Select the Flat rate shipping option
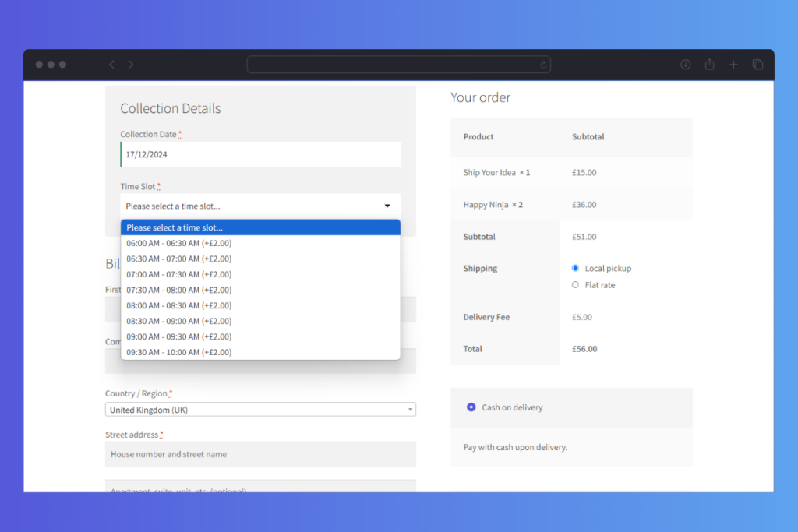This screenshot has height=532, width=798. tap(575, 284)
